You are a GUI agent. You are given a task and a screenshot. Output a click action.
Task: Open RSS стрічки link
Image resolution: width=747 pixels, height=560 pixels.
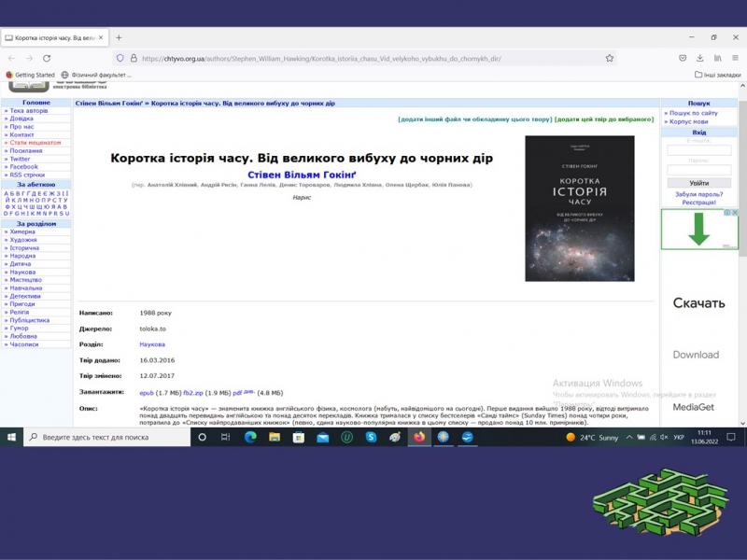click(27, 175)
